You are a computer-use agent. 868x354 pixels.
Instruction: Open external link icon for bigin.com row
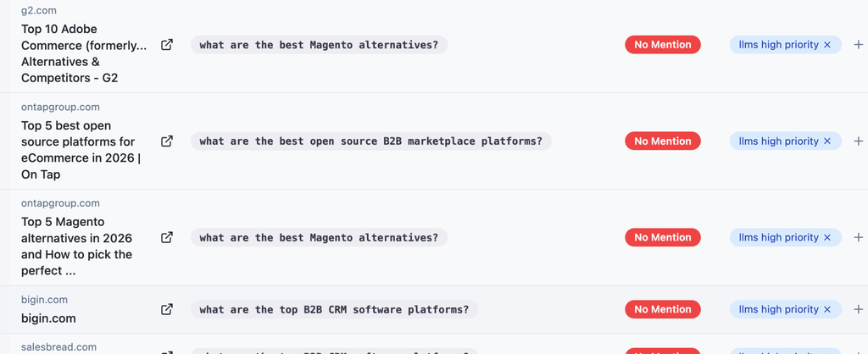(x=167, y=309)
